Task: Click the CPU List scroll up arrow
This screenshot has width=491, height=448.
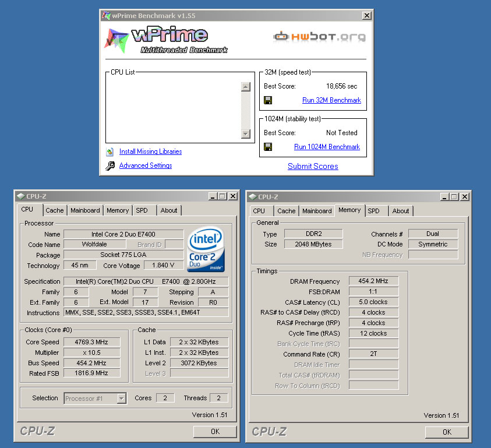Action: tap(246, 87)
